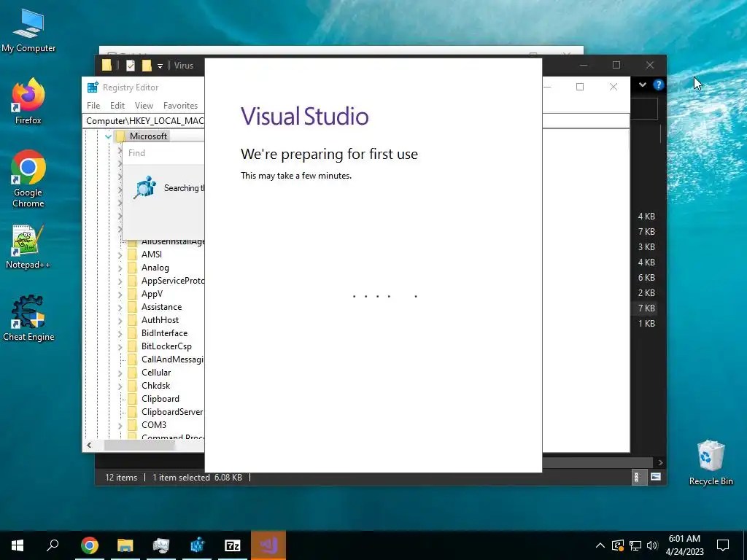Click the 6 KB file size cell in Explorer

click(646, 278)
